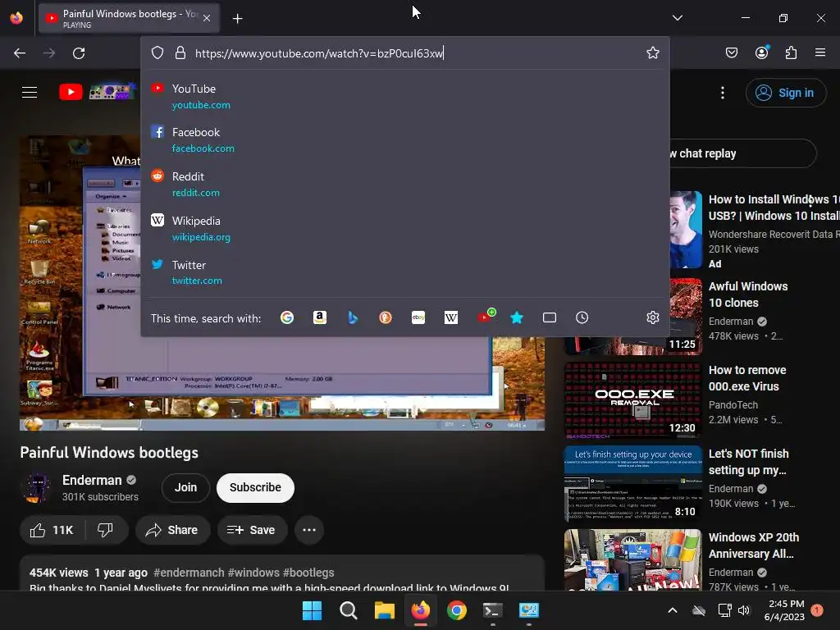
Task: Open Enderman channel avatar
Action: (x=35, y=487)
